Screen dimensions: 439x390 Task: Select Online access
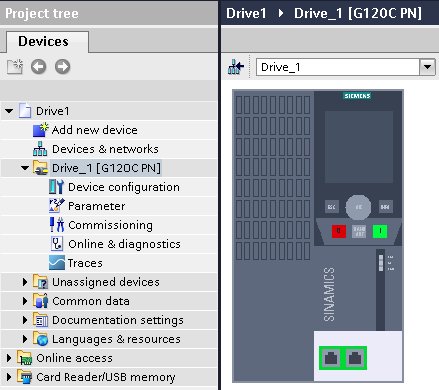tap(74, 358)
